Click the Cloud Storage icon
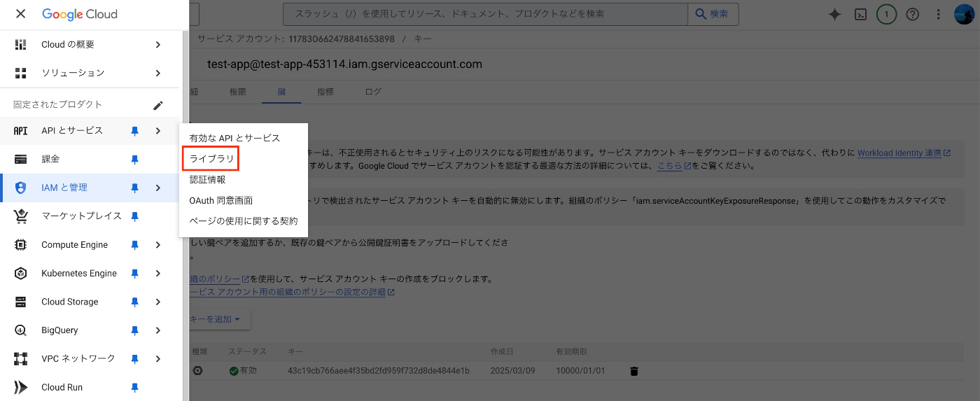Image resolution: width=980 pixels, height=401 pixels. point(20,302)
